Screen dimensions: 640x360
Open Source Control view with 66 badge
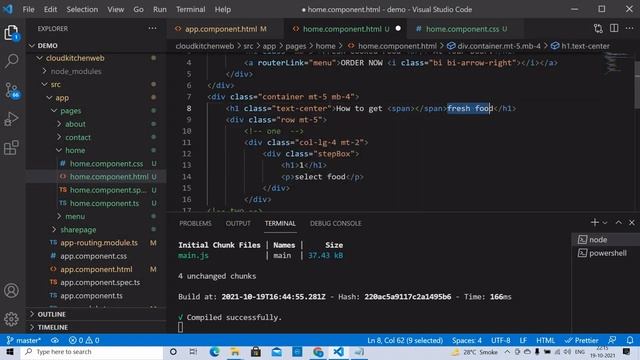pos(11,90)
